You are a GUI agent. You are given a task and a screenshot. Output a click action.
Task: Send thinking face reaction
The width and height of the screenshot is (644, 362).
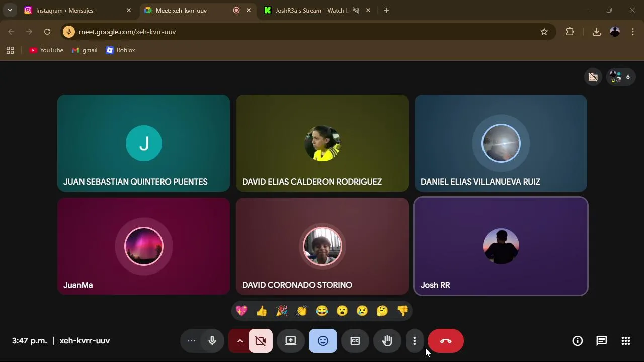click(x=382, y=311)
